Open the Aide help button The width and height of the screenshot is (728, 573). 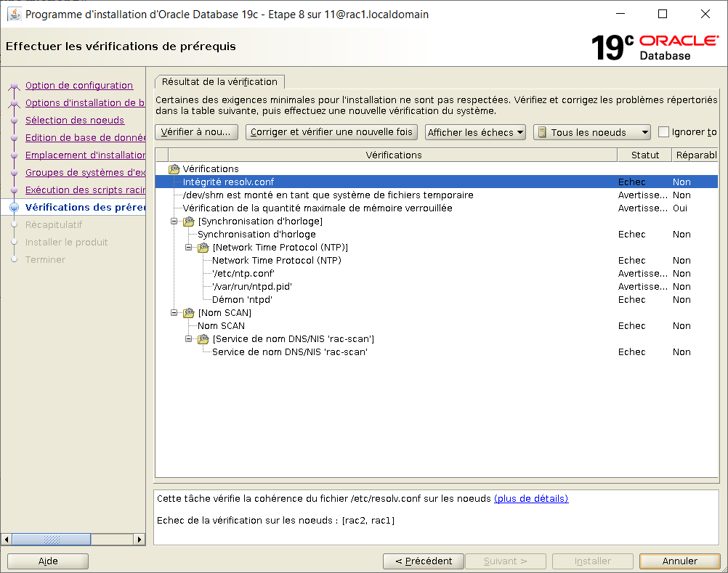click(48, 561)
